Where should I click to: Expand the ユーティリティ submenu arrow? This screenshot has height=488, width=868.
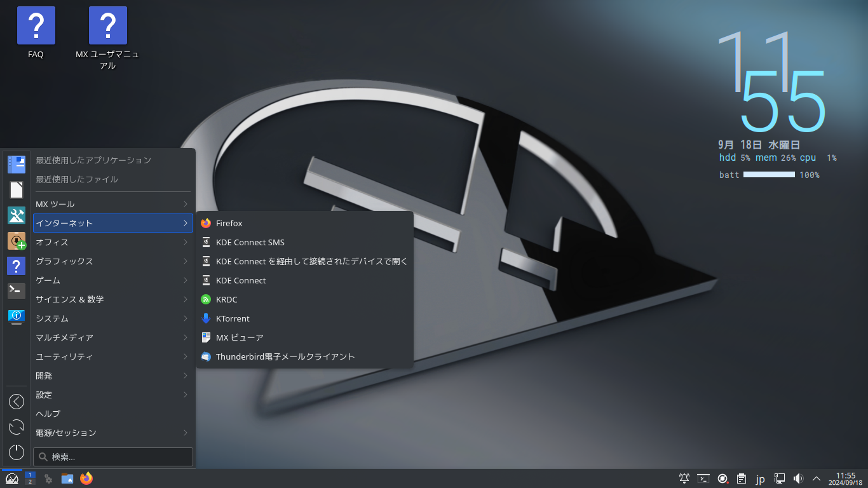[185, 356]
